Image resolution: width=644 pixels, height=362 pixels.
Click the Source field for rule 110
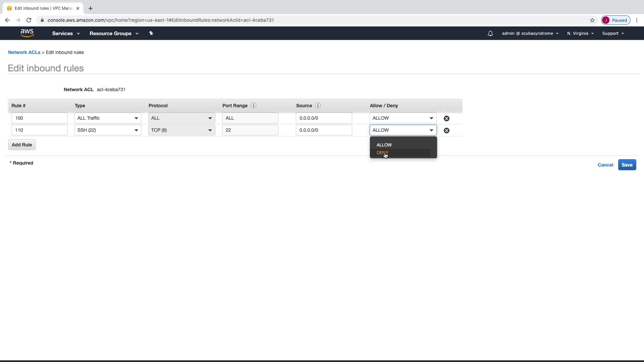click(324, 130)
